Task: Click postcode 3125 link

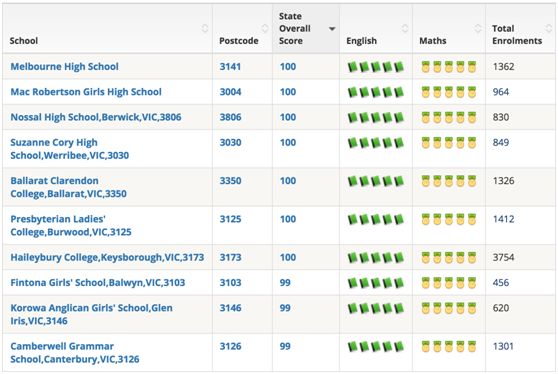Action: pyautogui.click(x=230, y=219)
